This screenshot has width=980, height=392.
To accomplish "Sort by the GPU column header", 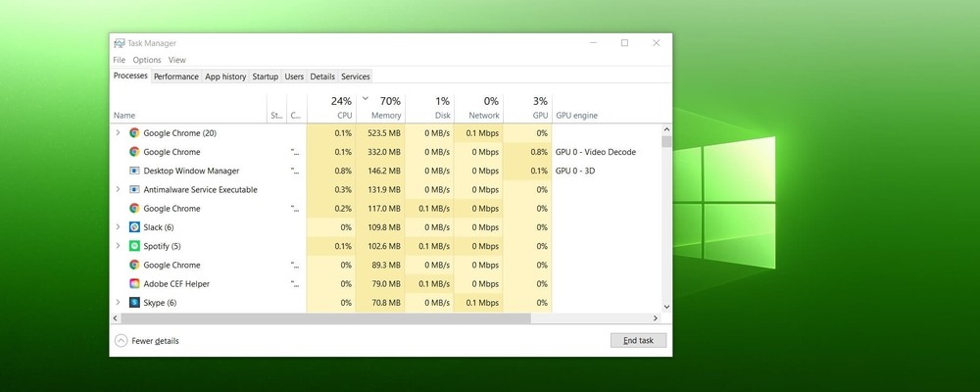I will click(x=527, y=108).
